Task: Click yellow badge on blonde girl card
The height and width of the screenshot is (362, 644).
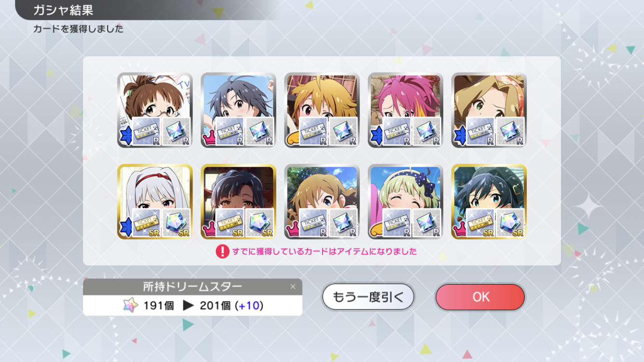Action: 292,139
